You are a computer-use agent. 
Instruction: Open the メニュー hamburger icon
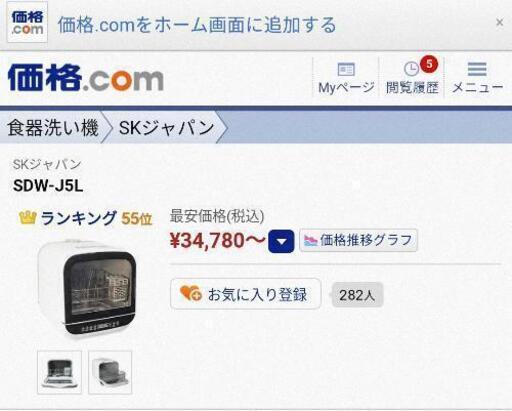[x=477, y=69]
